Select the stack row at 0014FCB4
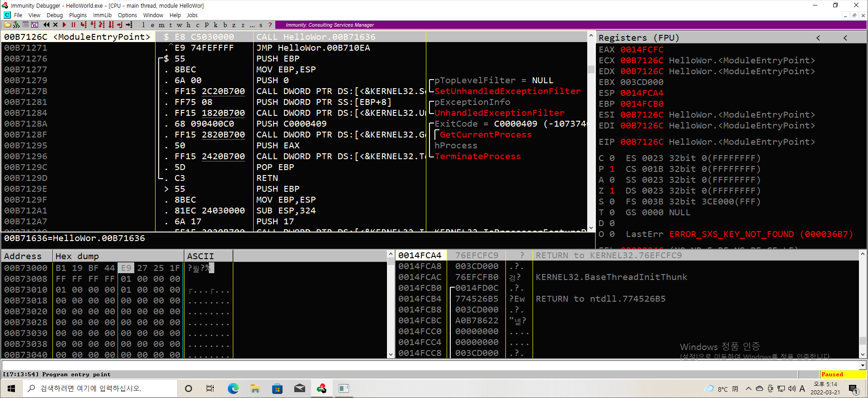868x398 pixels. point(627,298)
